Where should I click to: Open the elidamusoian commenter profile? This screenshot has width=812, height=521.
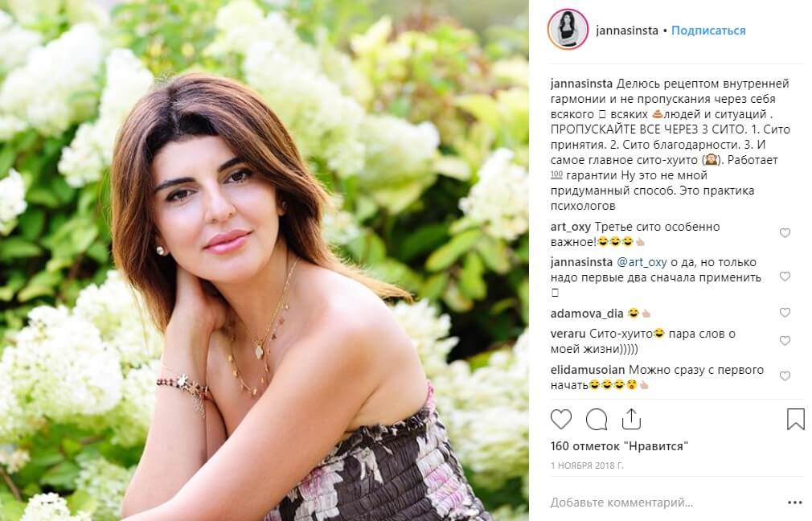[x=588, y=370]
